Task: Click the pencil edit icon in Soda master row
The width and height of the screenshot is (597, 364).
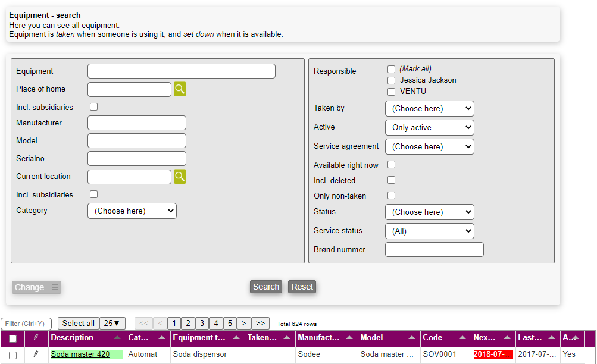Action: (x=36, y=354)
